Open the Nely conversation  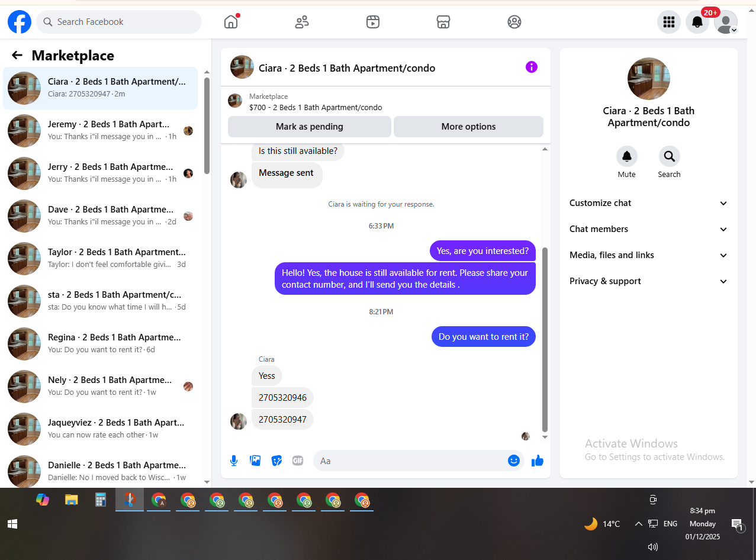101,387
